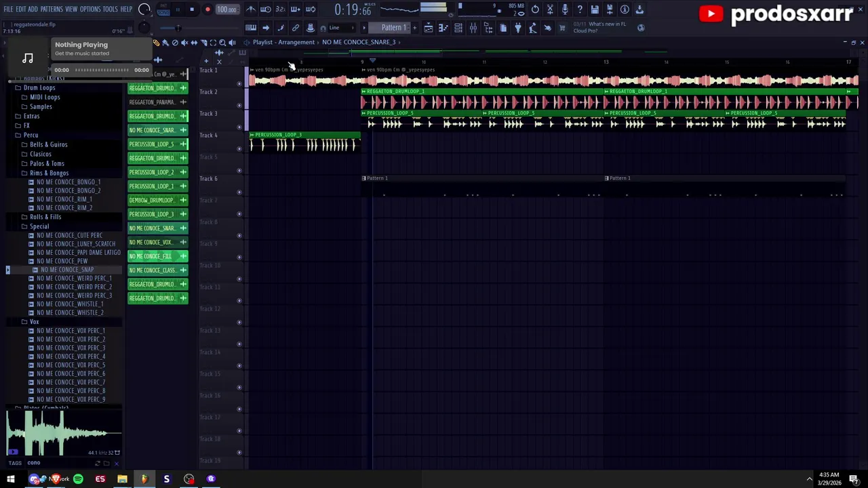Collapse the Rims & Bongos folder
The width and height of the screenshot is (868, 488).
coord(49,173)
